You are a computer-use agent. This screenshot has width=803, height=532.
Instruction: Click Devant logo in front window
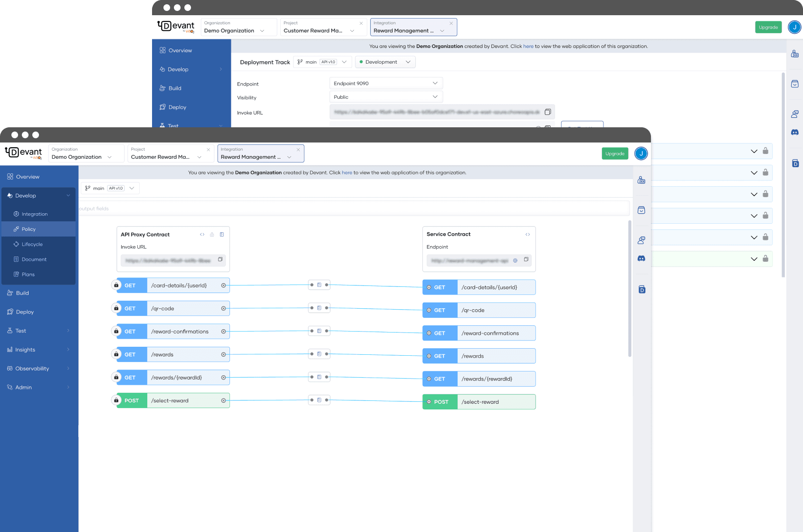(x=23, y=153)
